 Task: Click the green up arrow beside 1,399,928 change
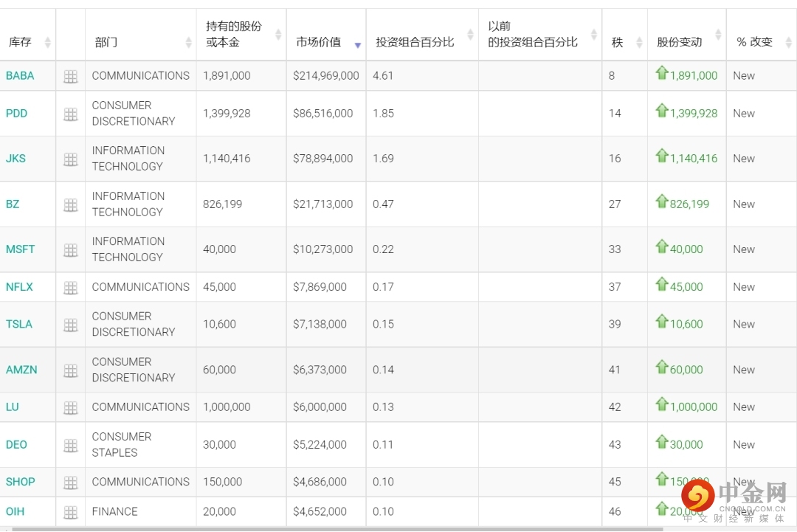tap(661, 110)
